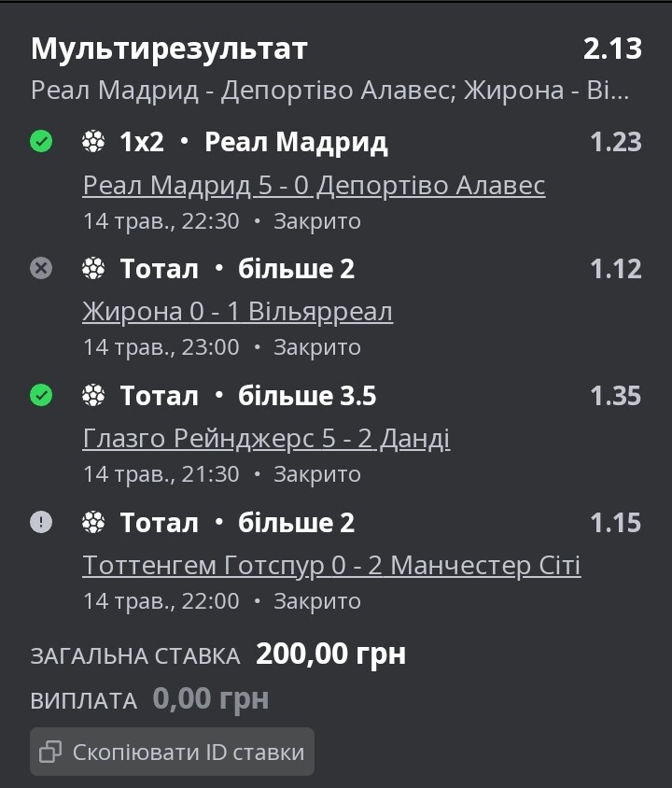
Task: Click the 1.23 odds value
Action: click(616, 142)
